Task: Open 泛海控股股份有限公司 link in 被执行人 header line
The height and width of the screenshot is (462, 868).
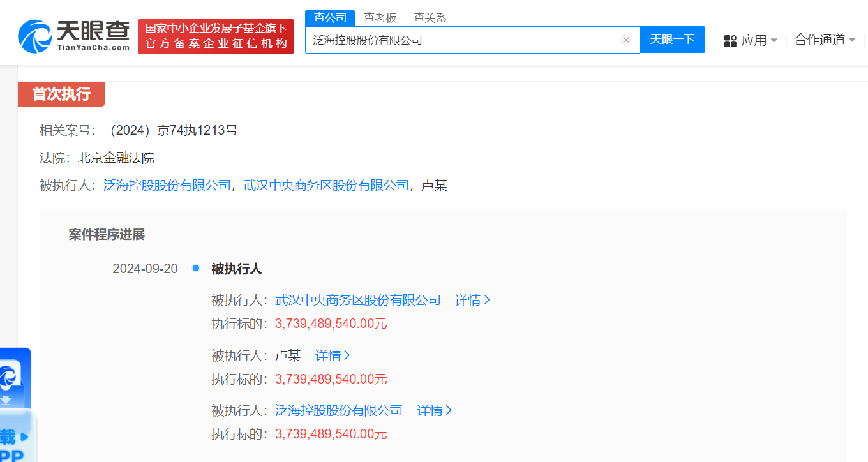Action: point(167,186)
